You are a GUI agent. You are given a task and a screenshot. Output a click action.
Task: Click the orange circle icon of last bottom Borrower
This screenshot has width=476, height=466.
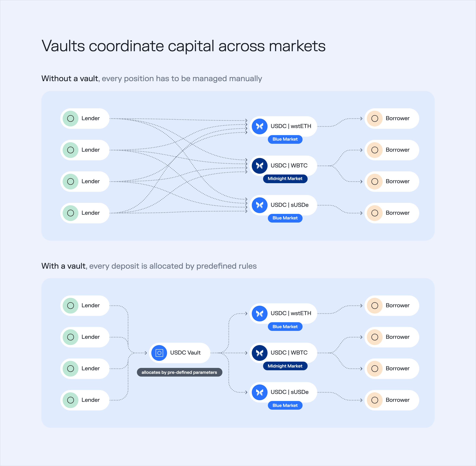(x=375, y=400)
